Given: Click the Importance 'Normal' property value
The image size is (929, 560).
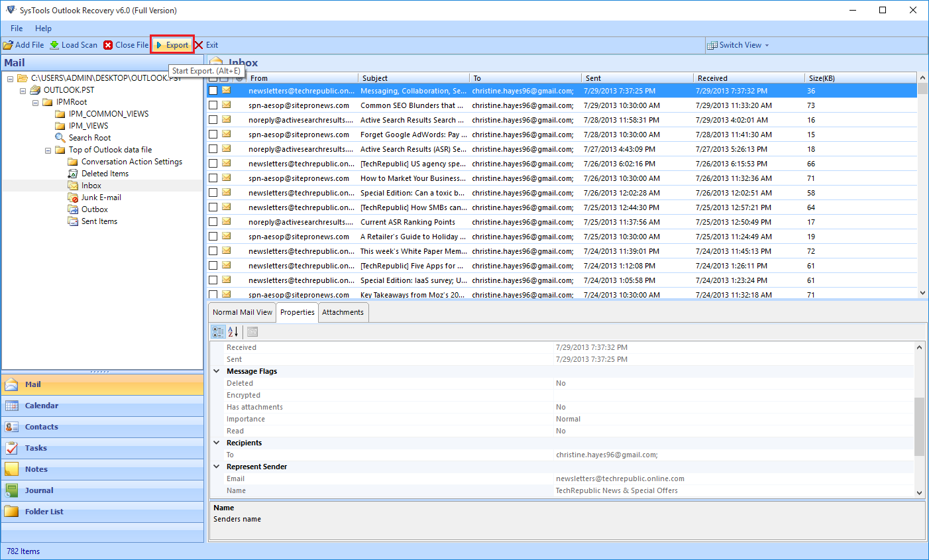Looking at the screenshot, I should 568,419.
